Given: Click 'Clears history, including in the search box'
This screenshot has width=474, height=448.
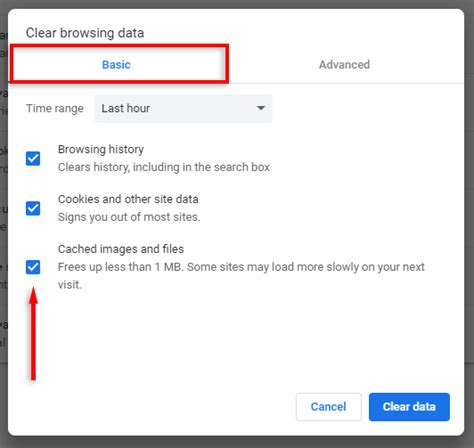Looking at the screenshot, I should point(164,167).
